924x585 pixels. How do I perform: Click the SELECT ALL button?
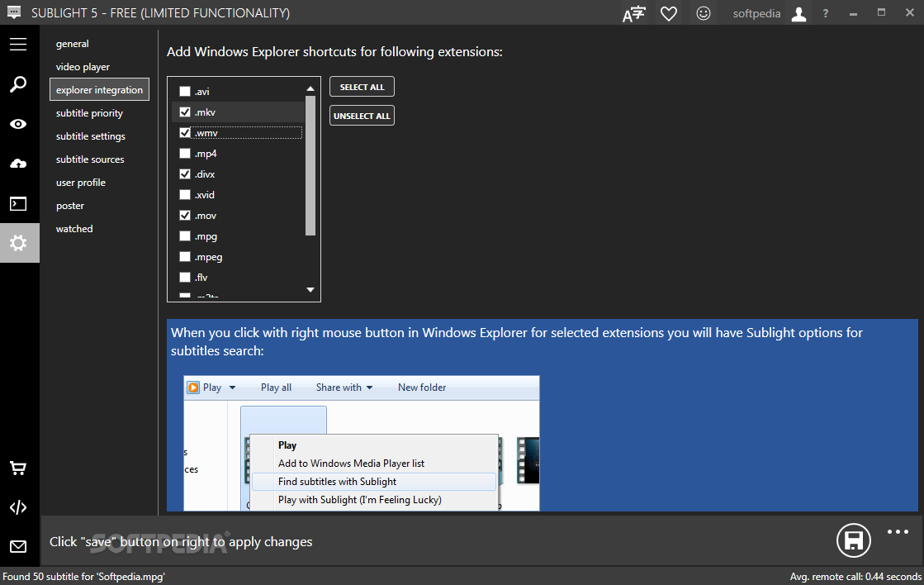tap(362, 87)
